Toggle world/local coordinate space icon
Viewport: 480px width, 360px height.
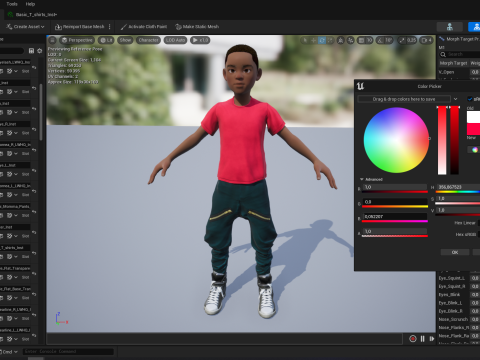point(340,40)
